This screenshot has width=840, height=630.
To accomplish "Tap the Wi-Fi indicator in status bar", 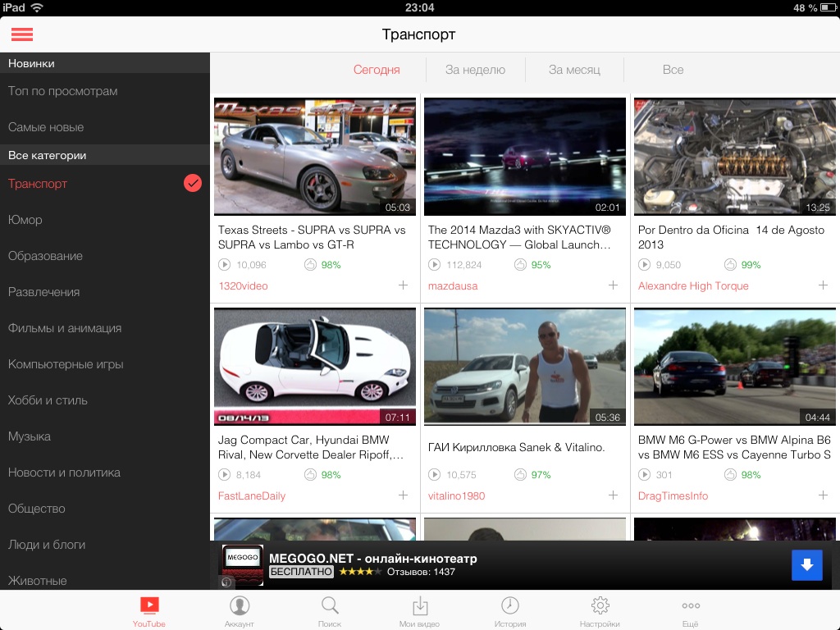I will (x=37, y=7).
